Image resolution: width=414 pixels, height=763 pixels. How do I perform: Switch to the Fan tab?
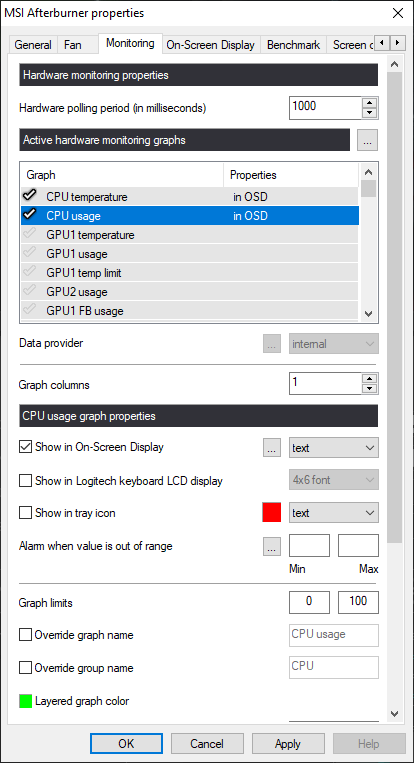tap(73, 45)
